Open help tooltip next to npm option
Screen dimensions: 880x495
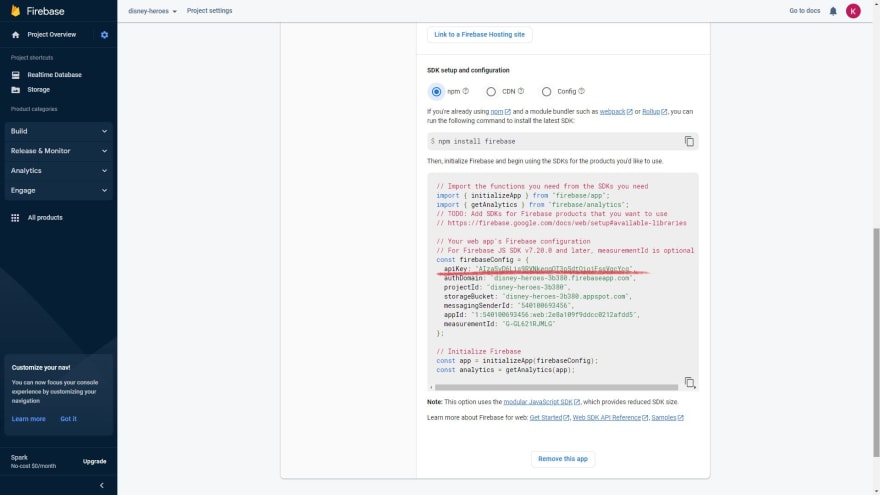[x=465, y=91]
